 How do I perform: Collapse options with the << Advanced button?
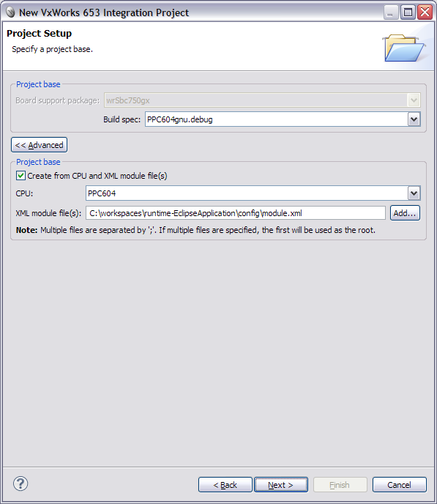pyautogui.click(x=40, y=145)
